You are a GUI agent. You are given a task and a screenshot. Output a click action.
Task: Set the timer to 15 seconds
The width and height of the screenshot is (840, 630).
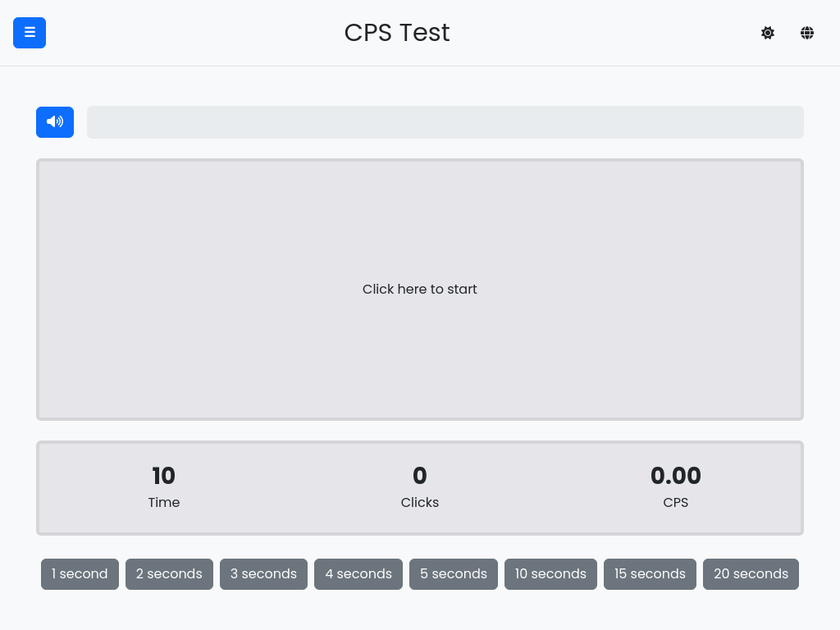coord(650,573)
